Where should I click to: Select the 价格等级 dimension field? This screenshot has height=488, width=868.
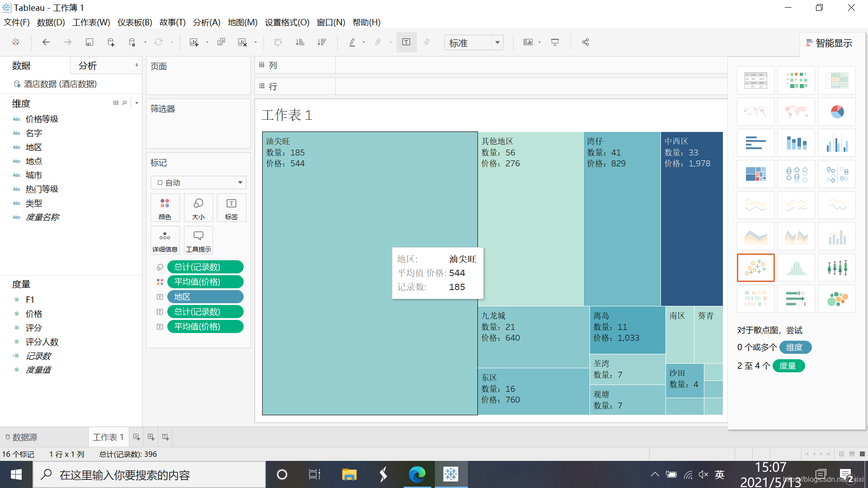tap(42, 119)
